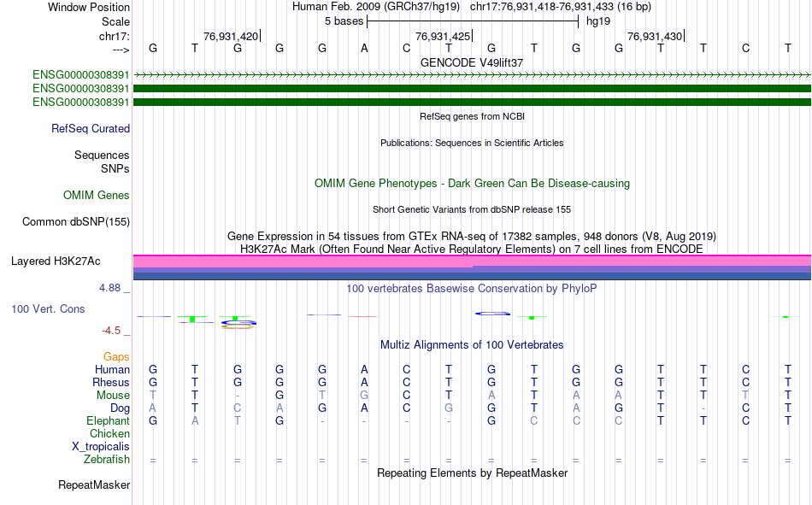Click the gap dash in the Dog alignment row
This screenshot has height=505, width=812.
(x=703, y=408)
